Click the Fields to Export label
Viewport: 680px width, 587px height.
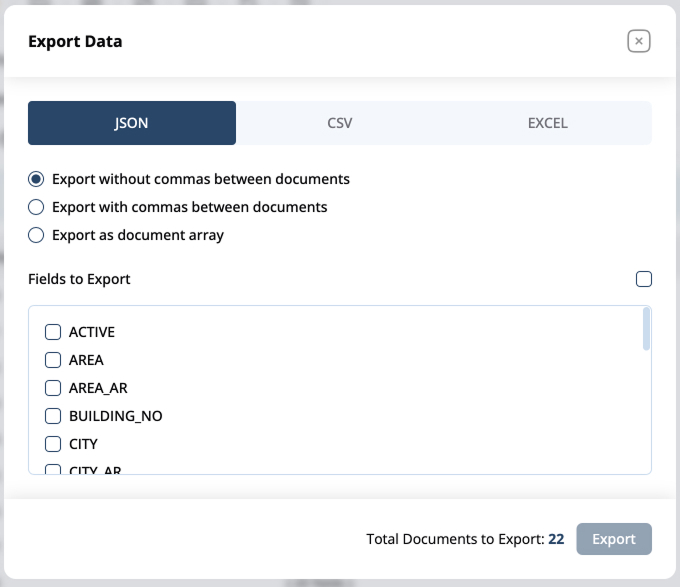tap(79, 279)
